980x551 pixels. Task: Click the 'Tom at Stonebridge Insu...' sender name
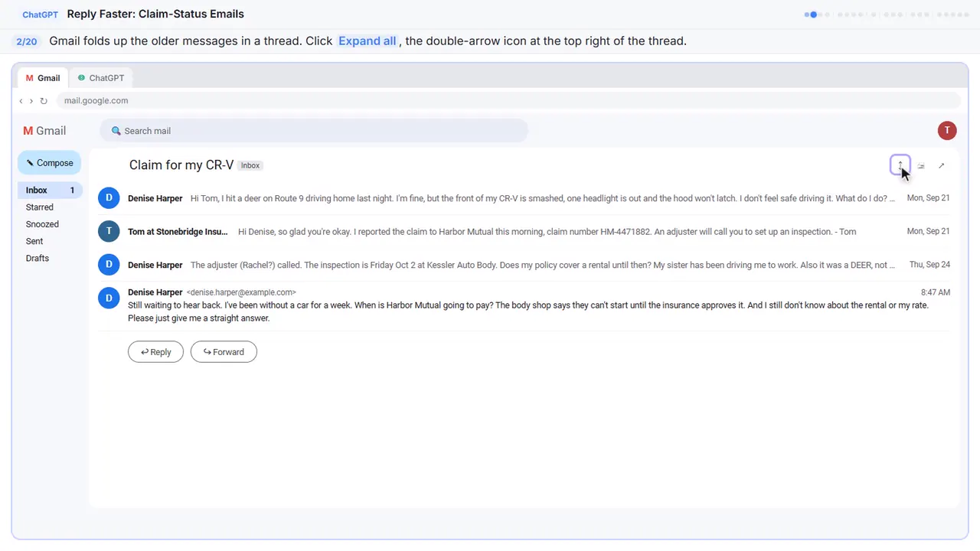click(178, 232)
